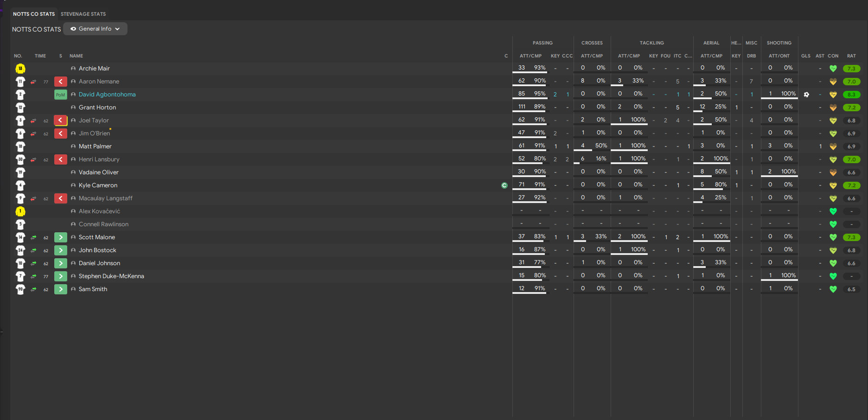Open Stephen Duke-McKenna's player profile
868x420 pixels.
(111, 276)
